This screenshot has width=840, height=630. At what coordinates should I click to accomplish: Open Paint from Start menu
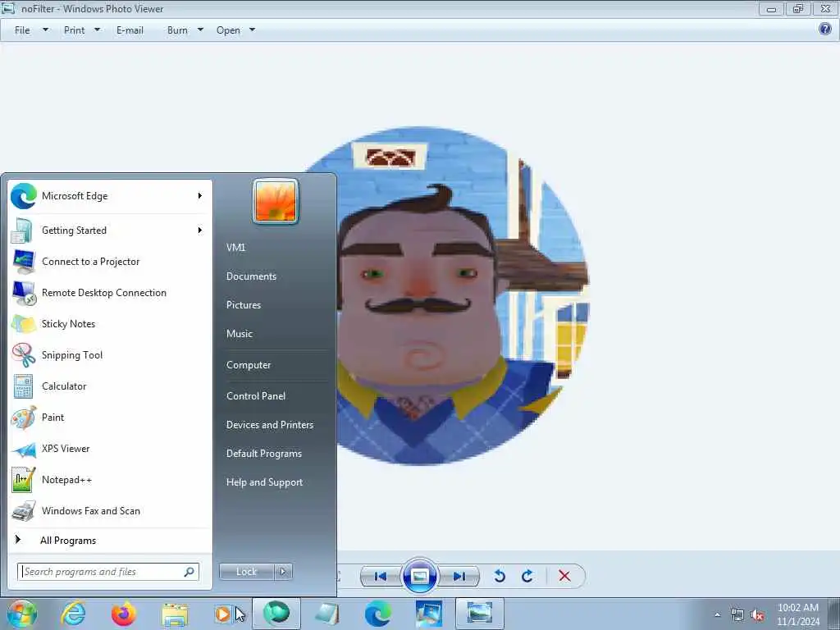[x=110, y=418]
